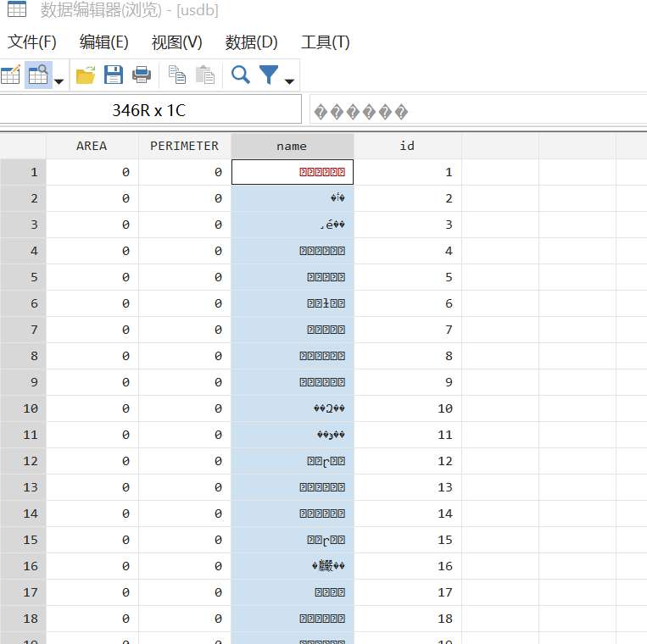Viewport: 647px width, 644px height.
Task: Select row header 1
Action: click(x=23, y=172)
